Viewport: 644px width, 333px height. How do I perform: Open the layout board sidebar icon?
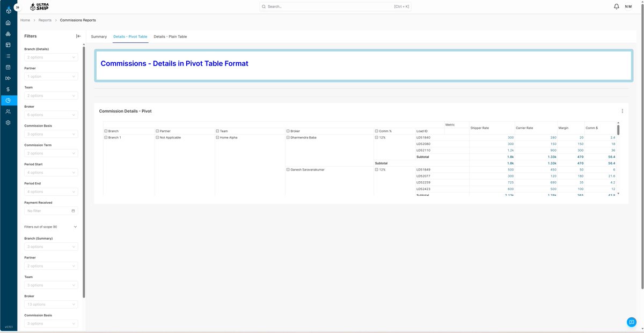8,45
